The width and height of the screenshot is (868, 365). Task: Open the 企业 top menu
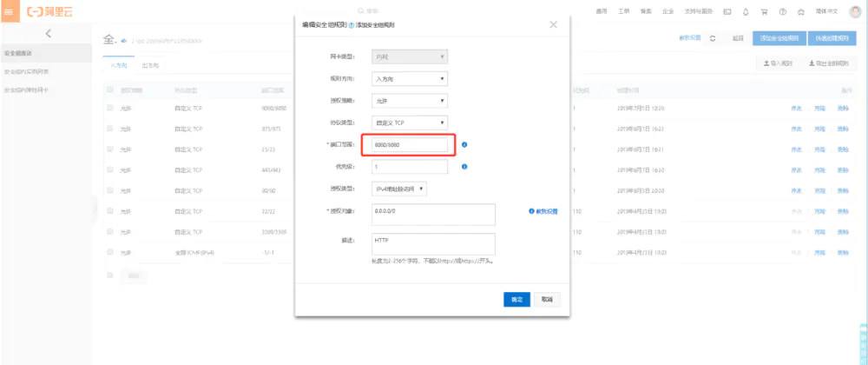pyautogui.click(x=667, y=11)
